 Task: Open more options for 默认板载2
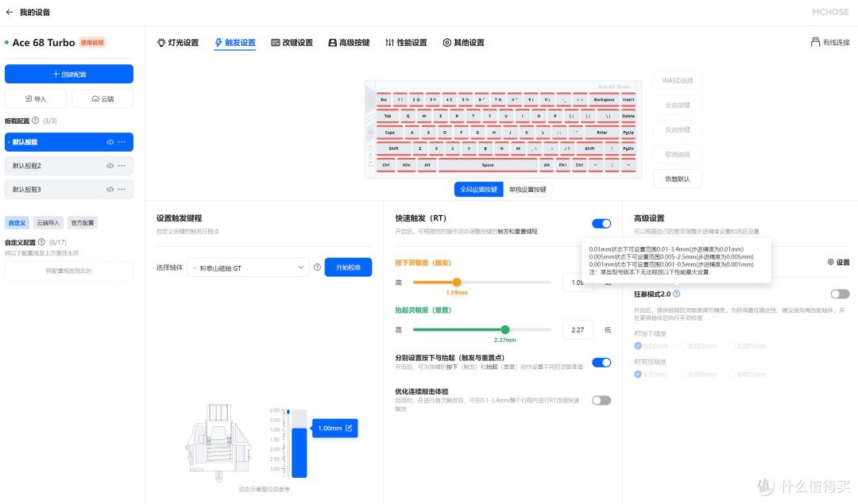(122, 166)
